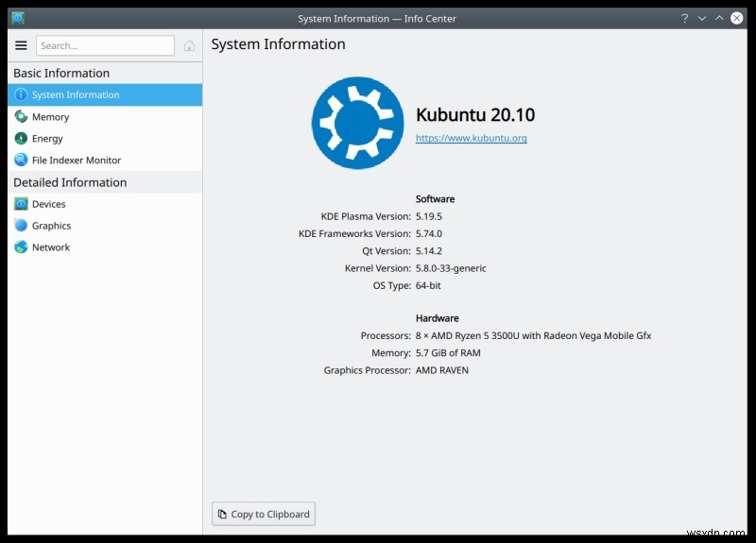Click the Kubuntu gear logo

point(358,123)
